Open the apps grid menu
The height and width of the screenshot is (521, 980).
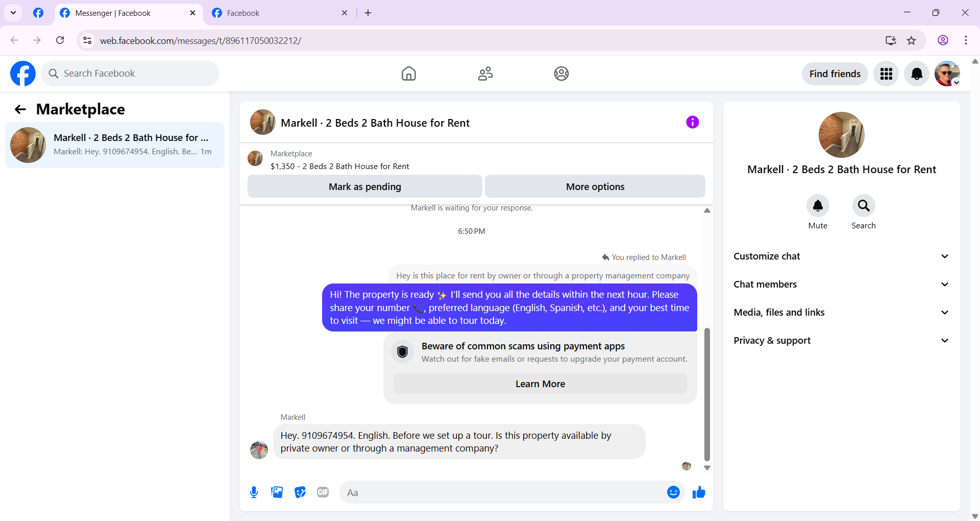[x=886, y=74]
